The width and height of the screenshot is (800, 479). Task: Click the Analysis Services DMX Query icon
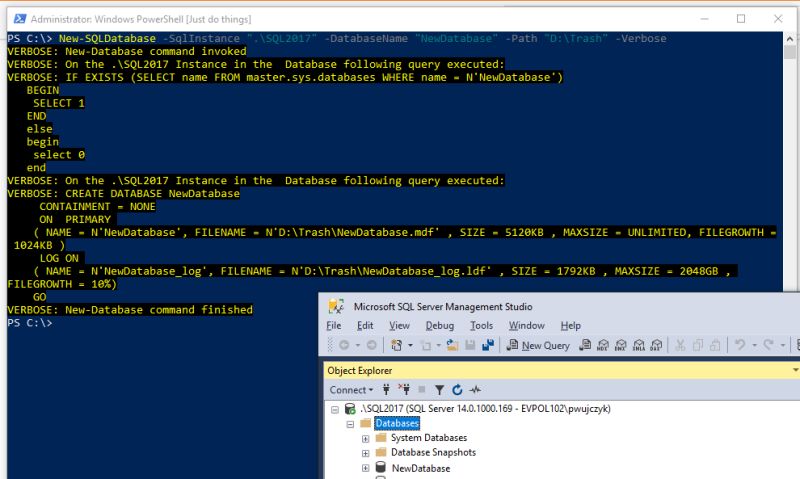pyautogui.click(x=620, y=345)
